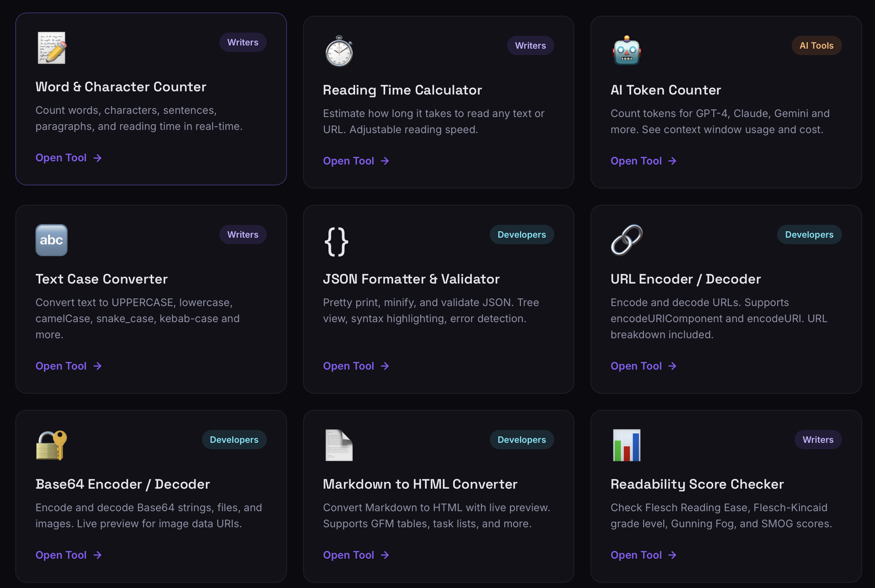
Task: Click the memo pencil icon for Word Counter
Action: tap(52, 48)
